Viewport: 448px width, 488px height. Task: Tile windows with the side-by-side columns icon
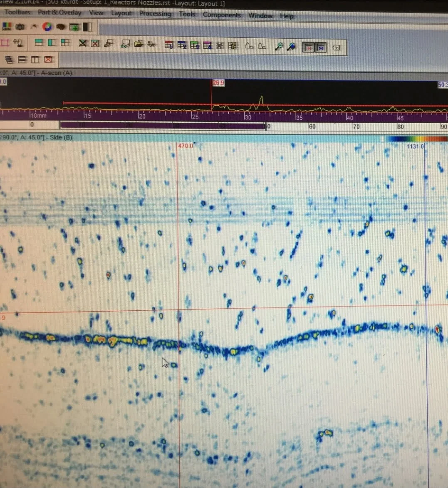(35, 59)
